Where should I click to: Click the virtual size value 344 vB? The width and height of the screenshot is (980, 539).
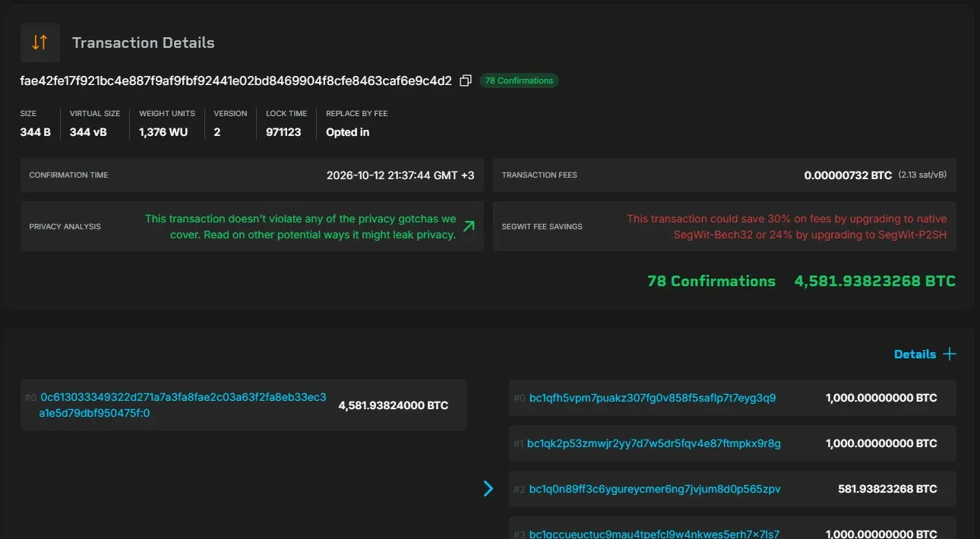point(88,132)
